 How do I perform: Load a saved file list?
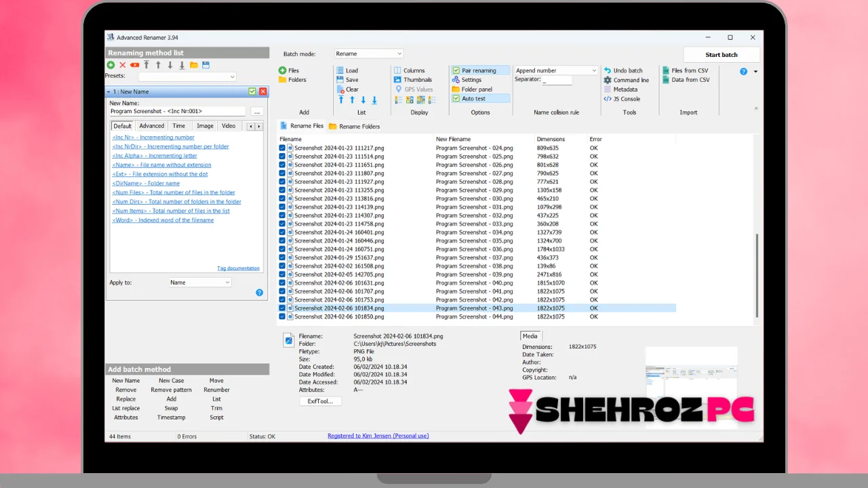(x=347, y=70)
